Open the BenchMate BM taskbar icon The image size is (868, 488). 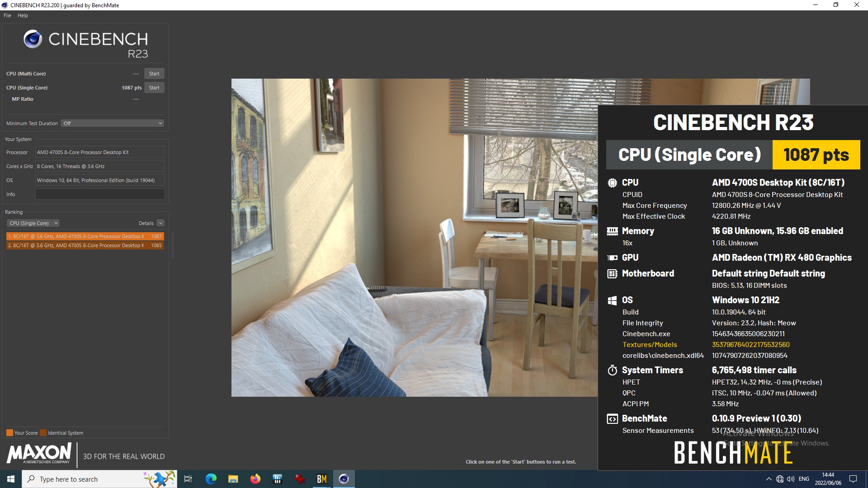[x=321, y=479]
